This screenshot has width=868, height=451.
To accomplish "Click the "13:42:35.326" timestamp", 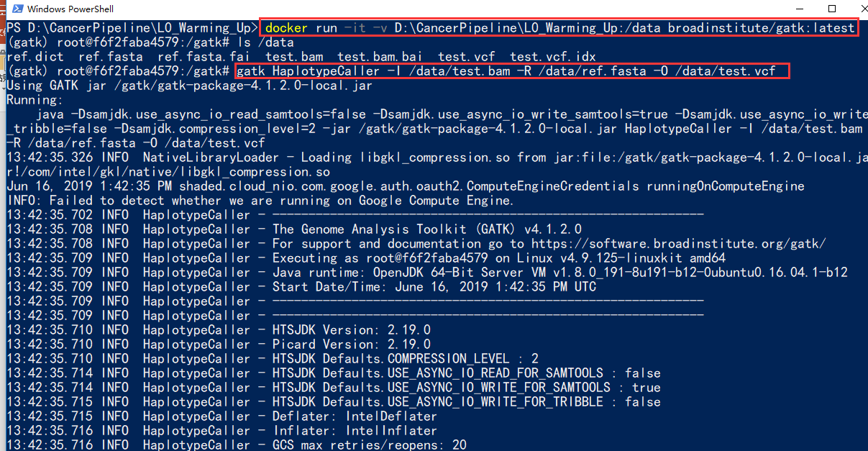I will 50,158.
